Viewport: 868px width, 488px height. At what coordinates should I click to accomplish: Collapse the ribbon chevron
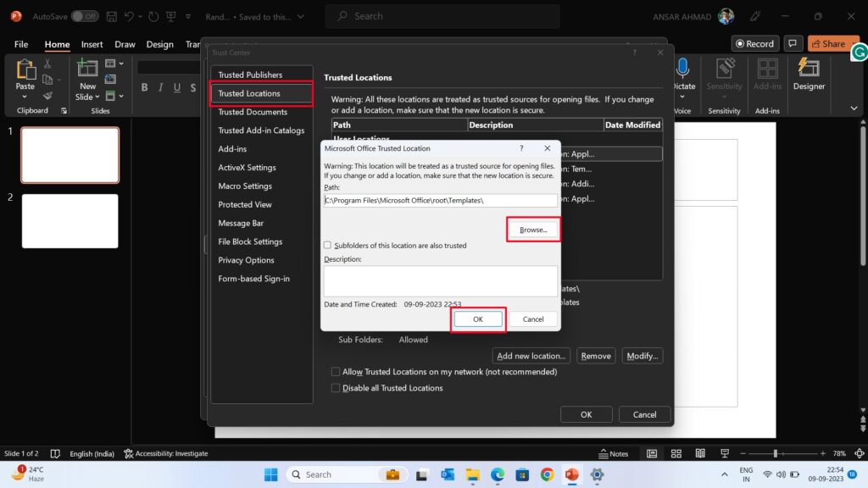854,108
